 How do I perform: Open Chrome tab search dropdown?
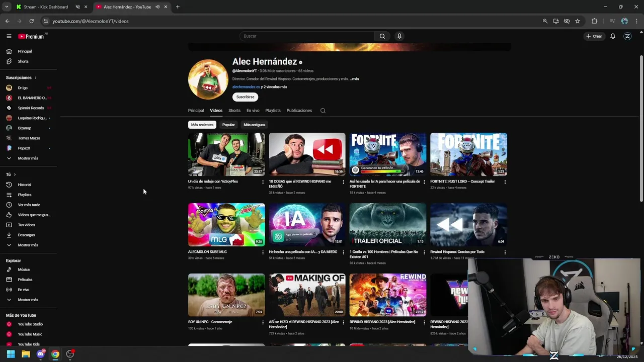point(7,7)
